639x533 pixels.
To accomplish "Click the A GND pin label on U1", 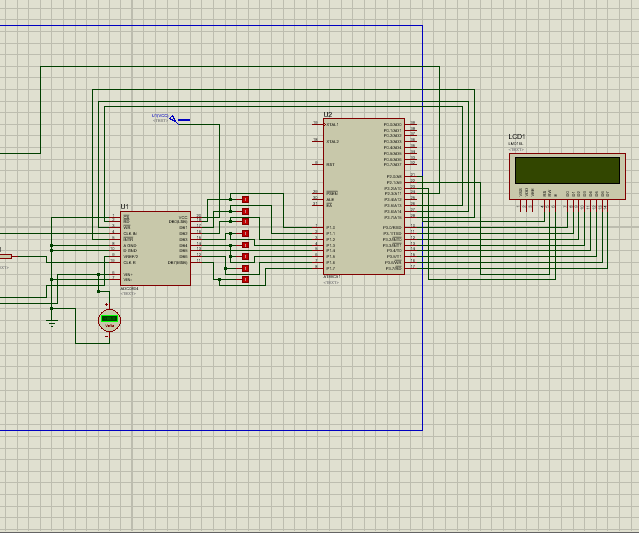I will 130,246.
